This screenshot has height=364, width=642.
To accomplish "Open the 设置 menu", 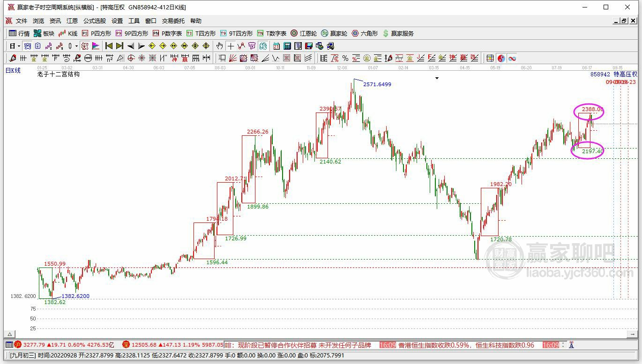I will click(117, 21).
